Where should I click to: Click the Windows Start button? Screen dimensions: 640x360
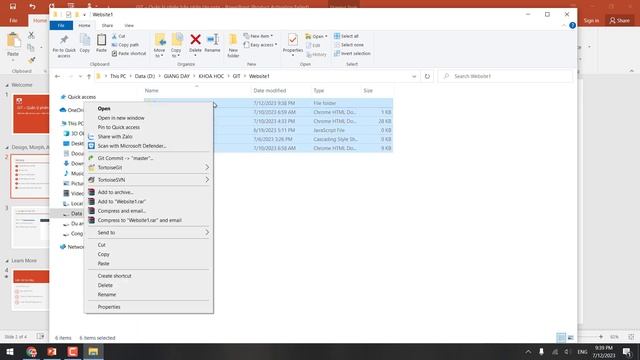(x=10, y=351)
